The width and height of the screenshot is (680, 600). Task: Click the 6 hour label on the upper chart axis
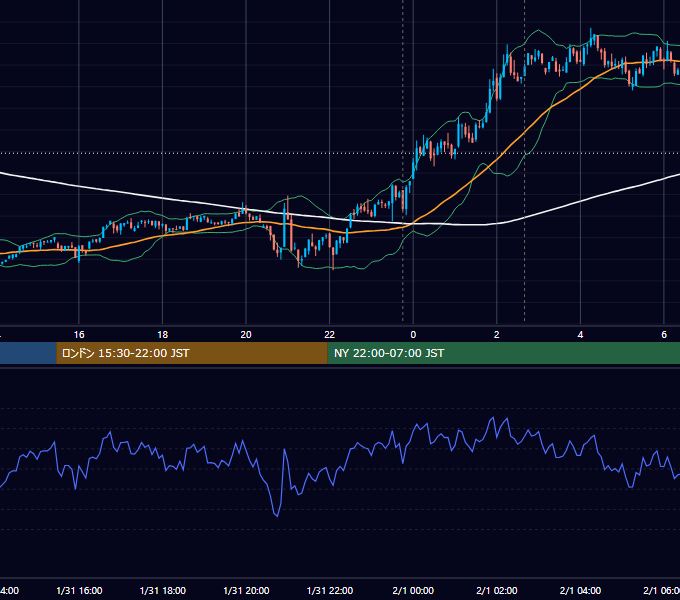click(x=664, y=335)
